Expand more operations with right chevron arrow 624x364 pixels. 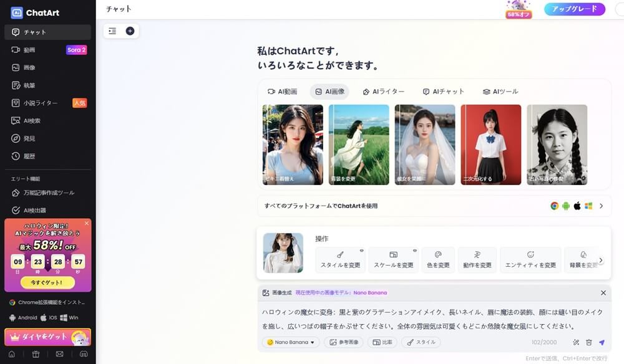[600, 261]
